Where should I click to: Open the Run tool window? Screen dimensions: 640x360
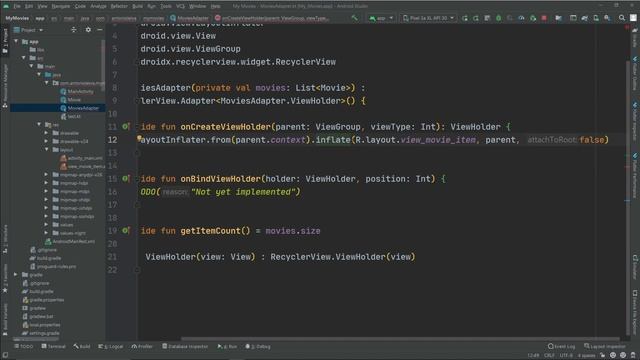(x=227, y=347)
